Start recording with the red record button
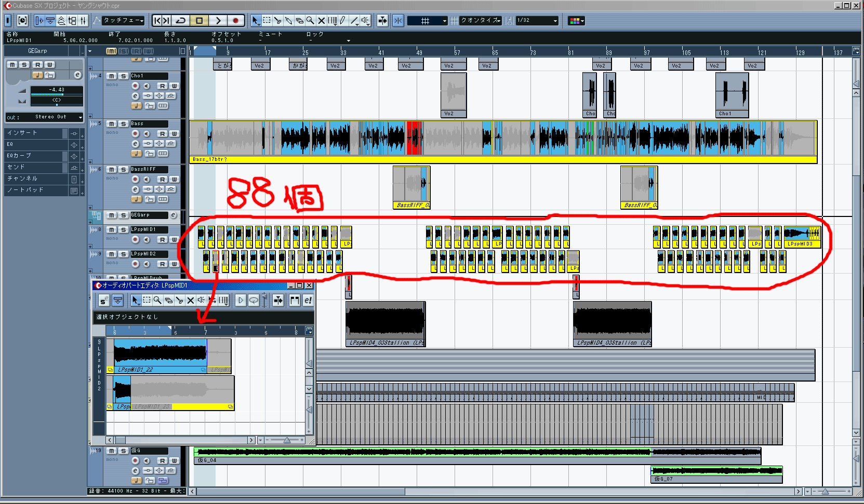The height and width of the screenshot is (504, 864). coord(236,21)
